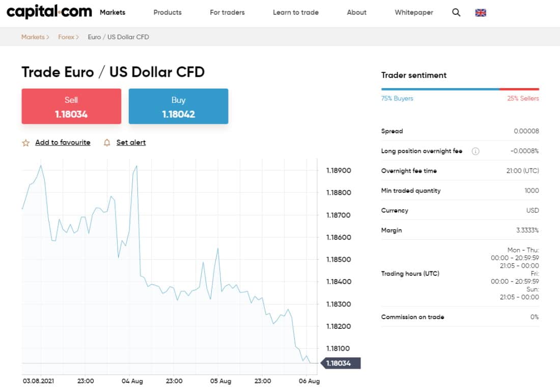Screen dimensions: 560x392
Task: Open the Markets menu
Action: click(x=113, y=13)
